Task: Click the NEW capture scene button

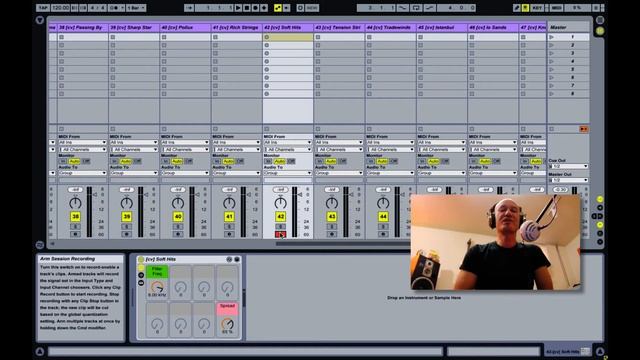Action: point(312,8)
